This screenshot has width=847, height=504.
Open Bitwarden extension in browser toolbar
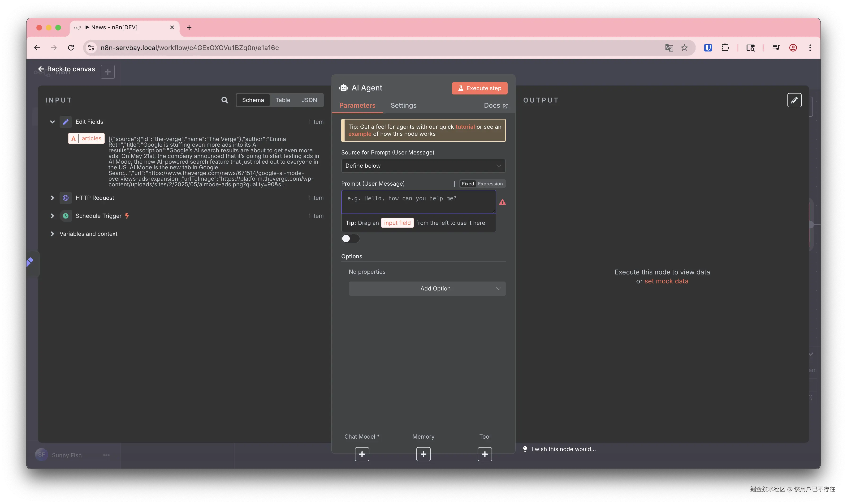point(708,48)
